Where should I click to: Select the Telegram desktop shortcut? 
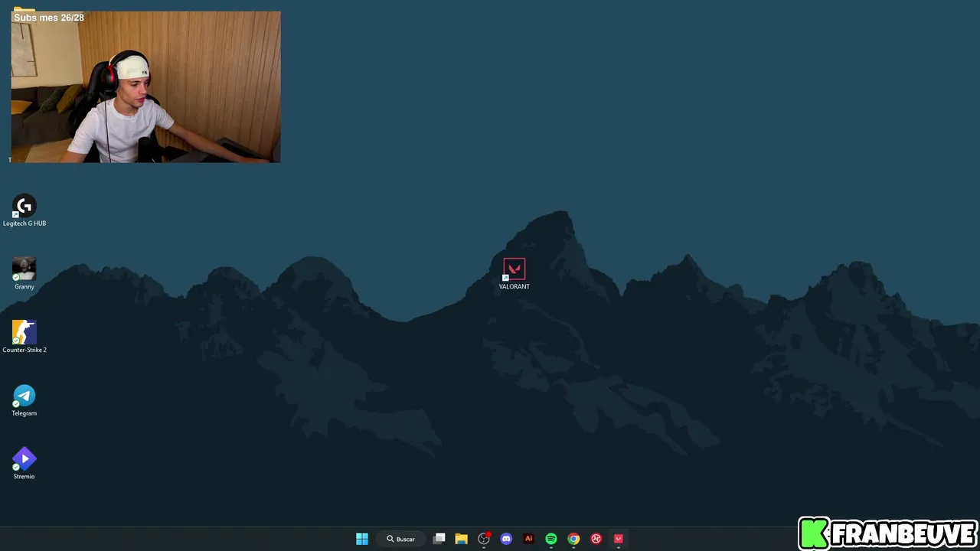click(x=24, y=400)
